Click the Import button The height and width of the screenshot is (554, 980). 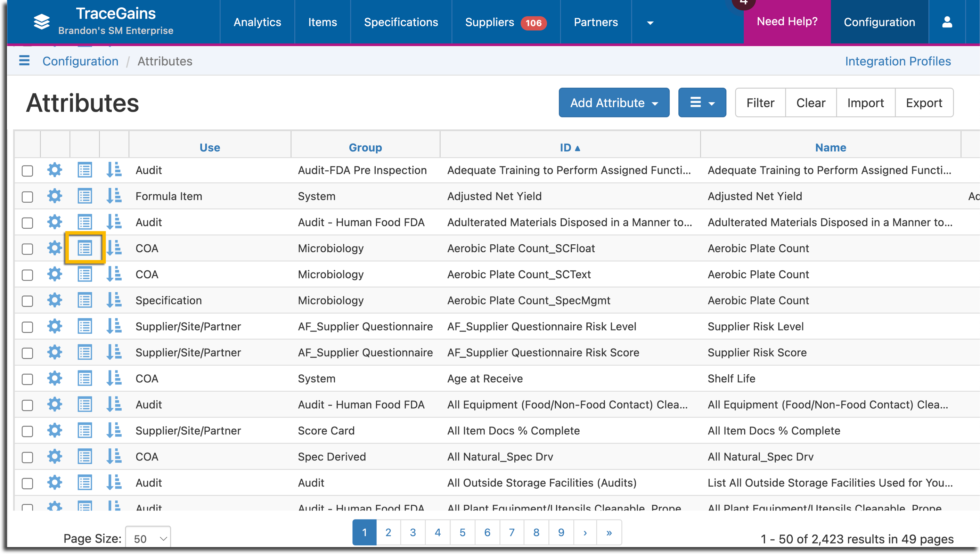point(865,103)
